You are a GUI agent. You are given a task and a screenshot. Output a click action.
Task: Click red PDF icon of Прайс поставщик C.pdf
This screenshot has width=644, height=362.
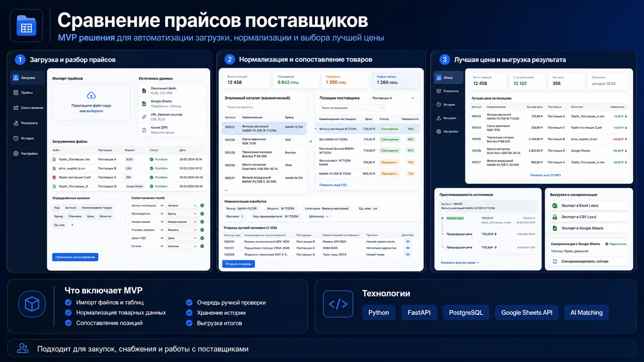point(54,177)
